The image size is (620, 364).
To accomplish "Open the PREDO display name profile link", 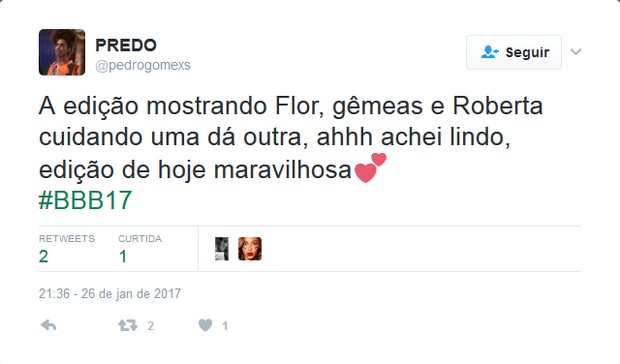I will (126, 45).
